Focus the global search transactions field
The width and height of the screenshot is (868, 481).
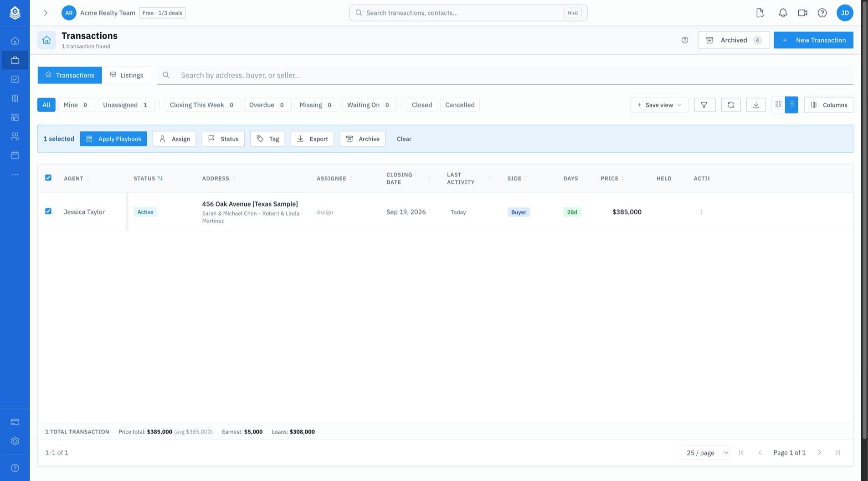(468, 13)
